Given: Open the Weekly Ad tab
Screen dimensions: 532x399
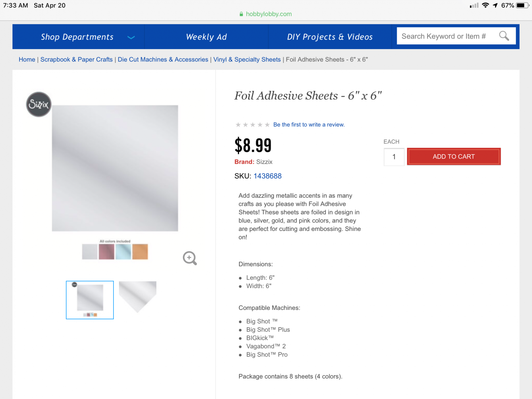Looking at the screenshot, I should tap(206, 37).
